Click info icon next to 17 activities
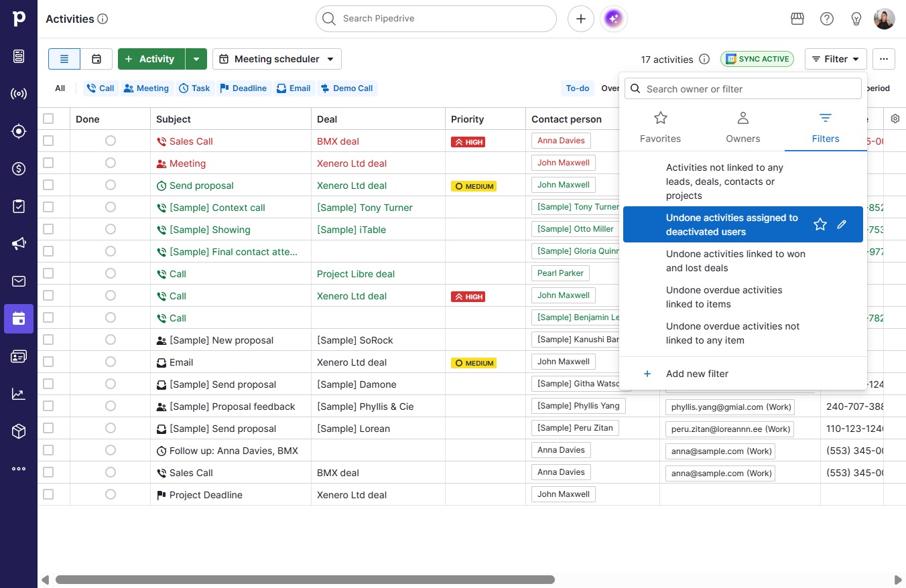Viewport: 906px width, 588px height. tap(704, 59)
